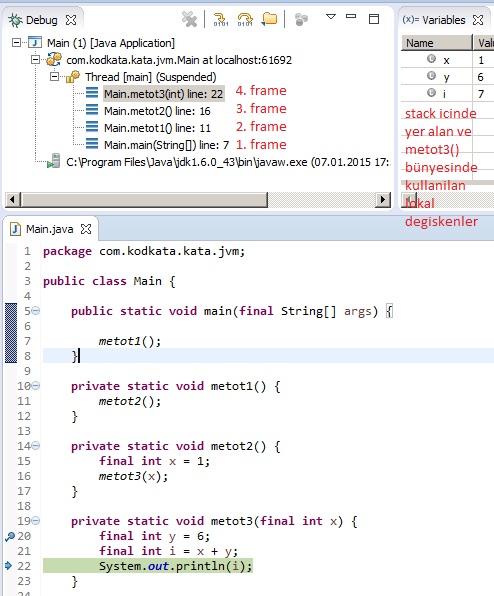
Task: Click the package com.kodkata.kata.jvm declaration line
Action: (144, 251)
